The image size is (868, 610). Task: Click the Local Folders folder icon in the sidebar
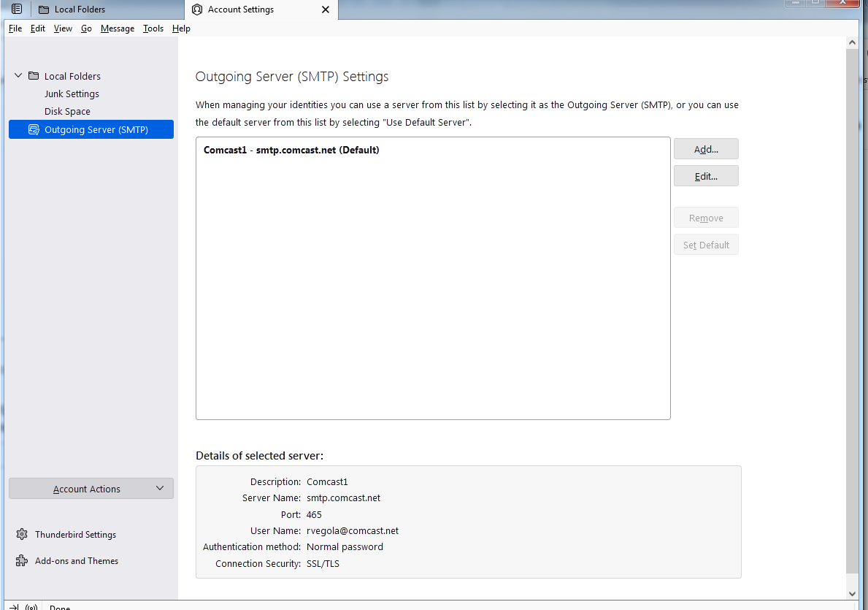[x=34, y=75]
